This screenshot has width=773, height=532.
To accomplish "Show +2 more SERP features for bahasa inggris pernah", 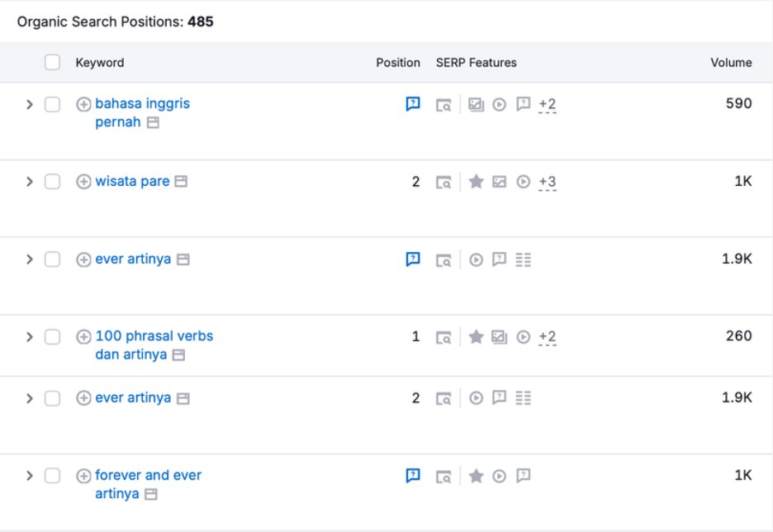I will 548,105.
